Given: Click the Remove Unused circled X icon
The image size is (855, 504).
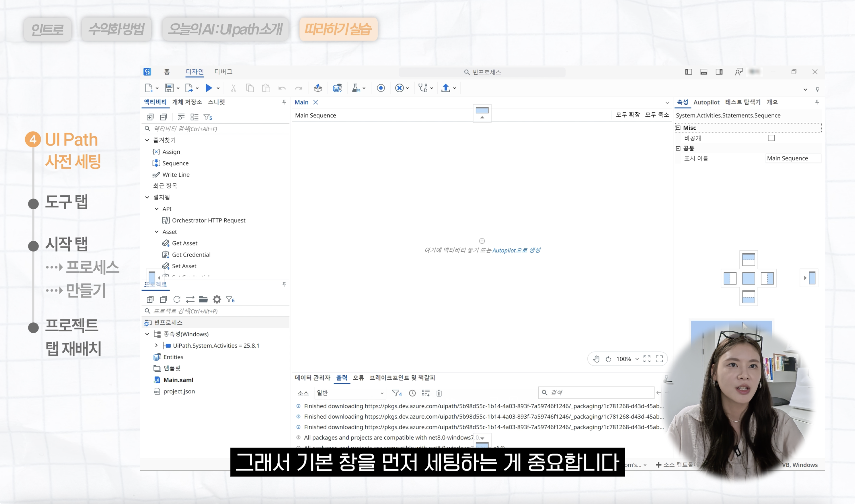Looking at the screenshot, I should [x=400, y=88].
